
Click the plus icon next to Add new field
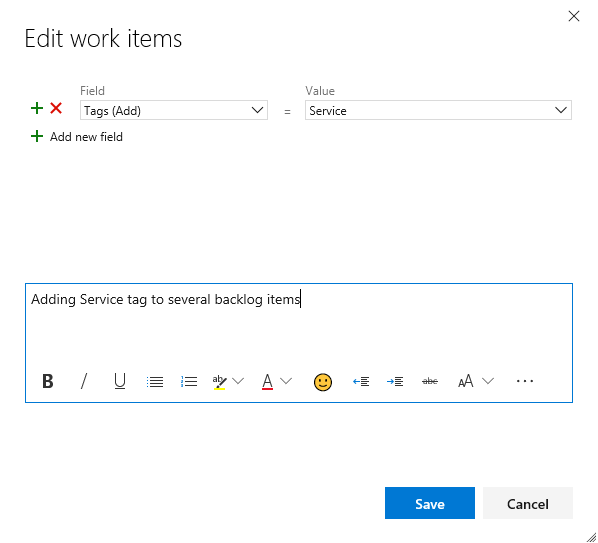click(x=37, y=136)
